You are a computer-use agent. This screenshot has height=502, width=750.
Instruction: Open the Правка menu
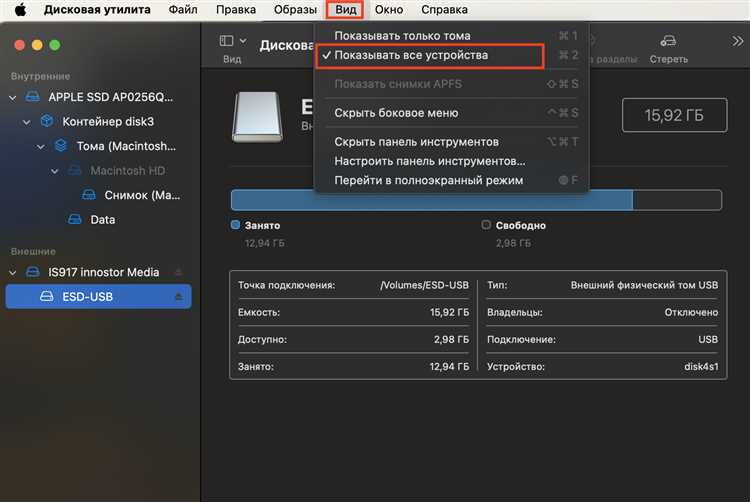pyautogui.click(x=236, y=10)
